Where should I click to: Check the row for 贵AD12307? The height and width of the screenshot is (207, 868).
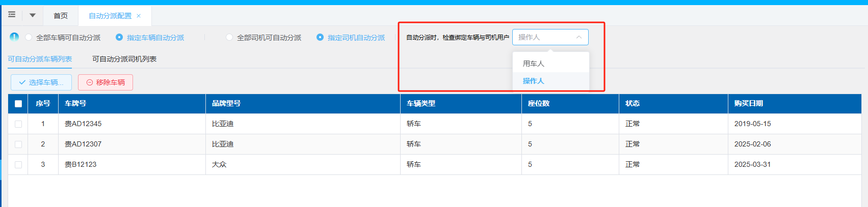point(18,144)
